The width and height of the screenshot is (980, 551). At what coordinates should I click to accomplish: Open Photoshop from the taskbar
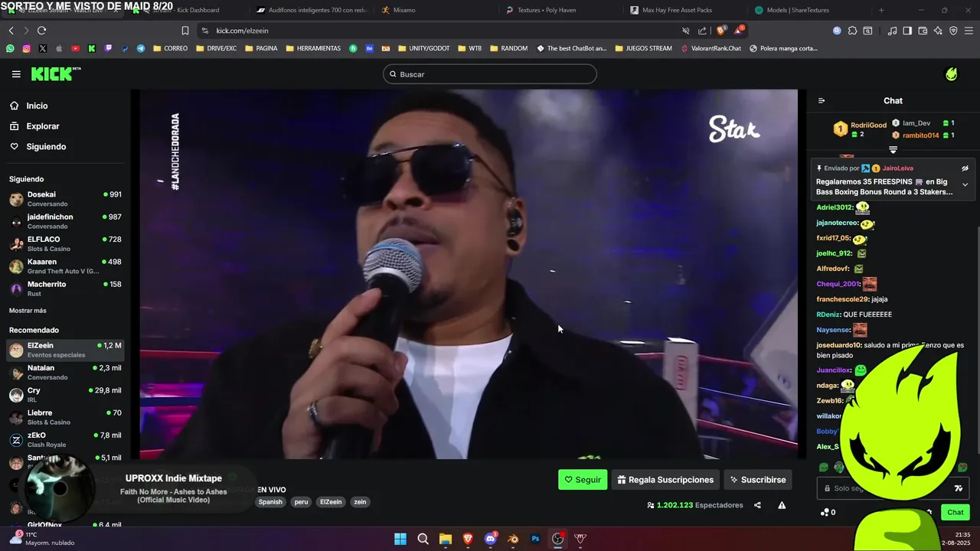(x=535, y=539)
